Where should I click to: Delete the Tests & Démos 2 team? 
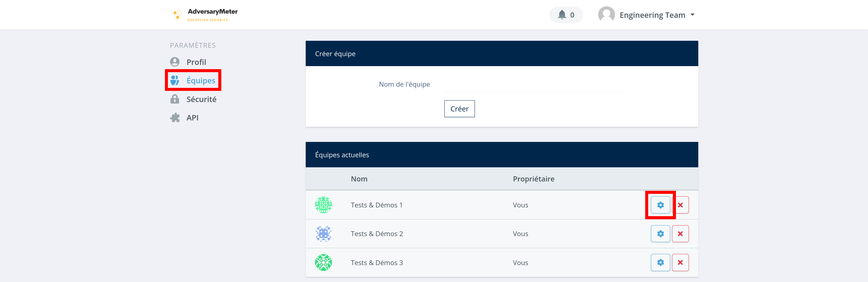click(680, 233)
